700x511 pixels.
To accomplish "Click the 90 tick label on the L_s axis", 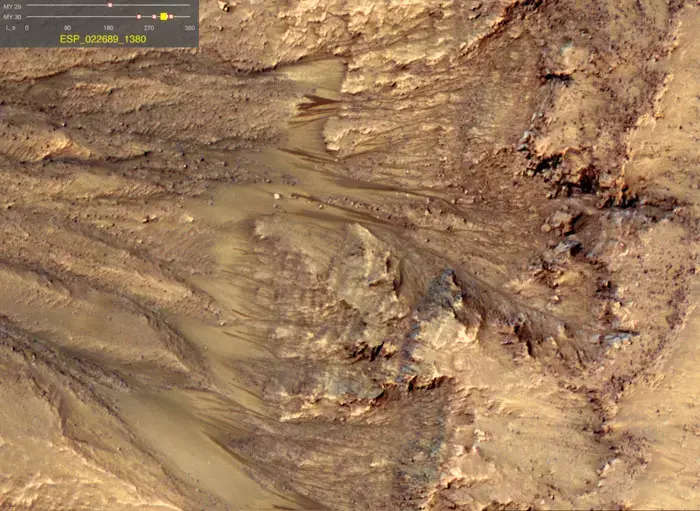I will click(67, 28).
